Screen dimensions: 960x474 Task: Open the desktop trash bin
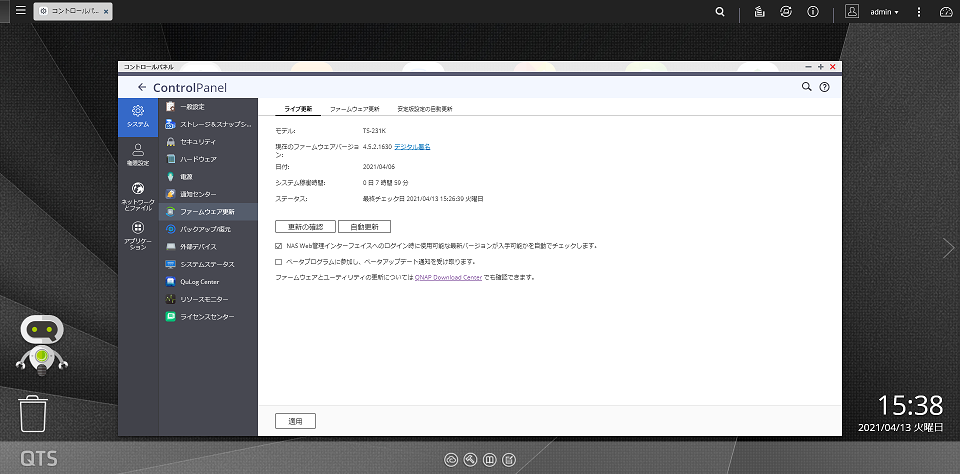tap(33, 413)
